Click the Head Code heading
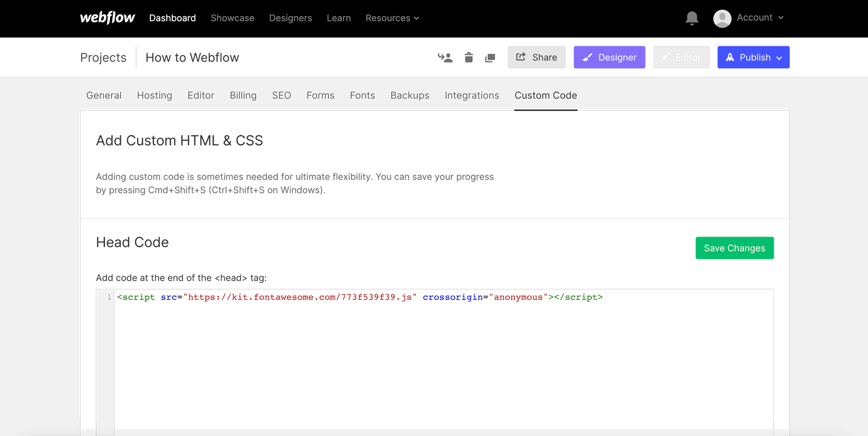 click(133, 242)
